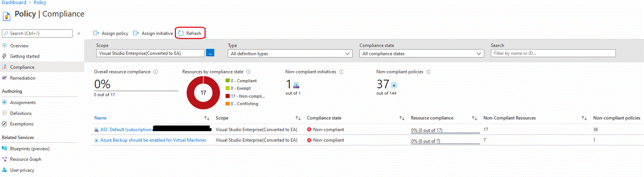Screen dimensions: 644x177
Task: Click the Remediation sidebar icon
Action: (5, 78)
